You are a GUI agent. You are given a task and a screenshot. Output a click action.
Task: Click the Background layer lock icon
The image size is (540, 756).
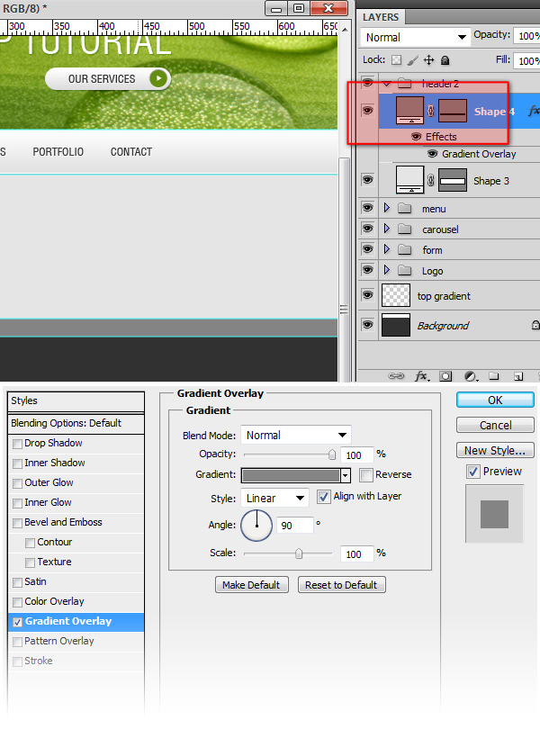pos(535,325)
